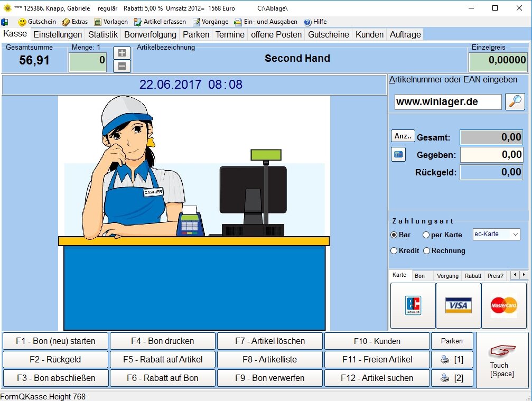This screenshot has height=401, width=532.
Task: Click the magnifier icon beside the EAN field
Action: [x=515, y=101]
